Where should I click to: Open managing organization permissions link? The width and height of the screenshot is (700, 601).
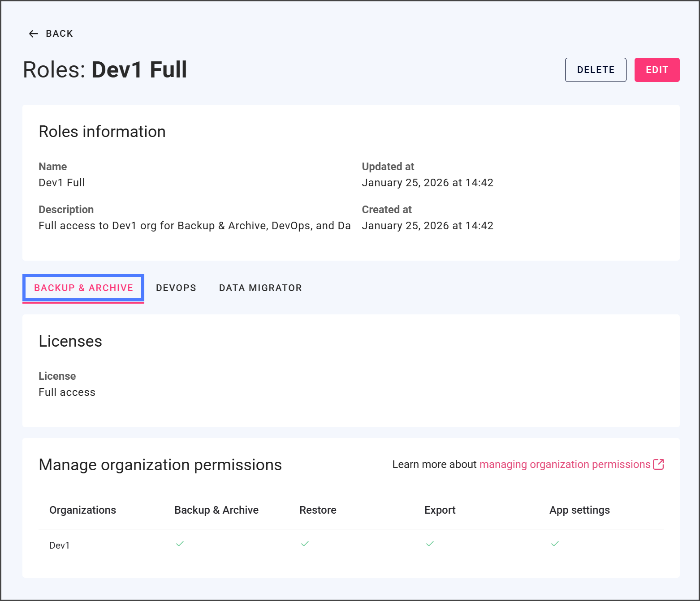click(x=565, y=464)
